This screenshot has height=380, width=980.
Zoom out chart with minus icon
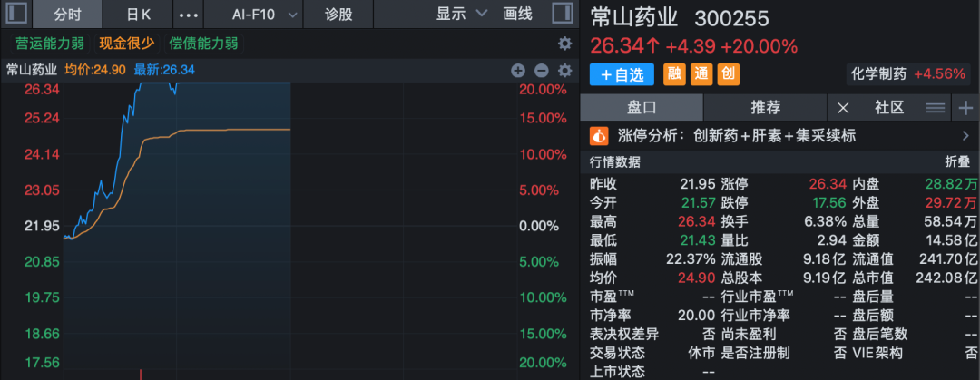click(x=541, y=71)
